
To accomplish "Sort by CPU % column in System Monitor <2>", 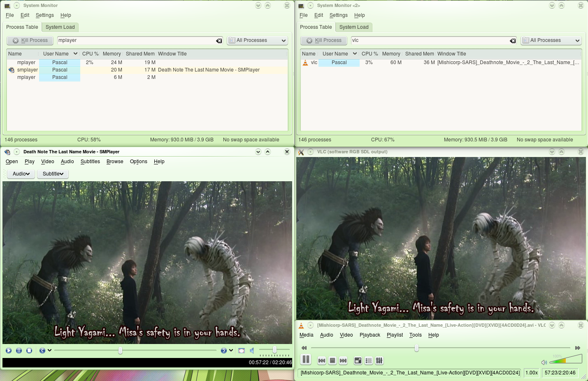I will point(370,54).
